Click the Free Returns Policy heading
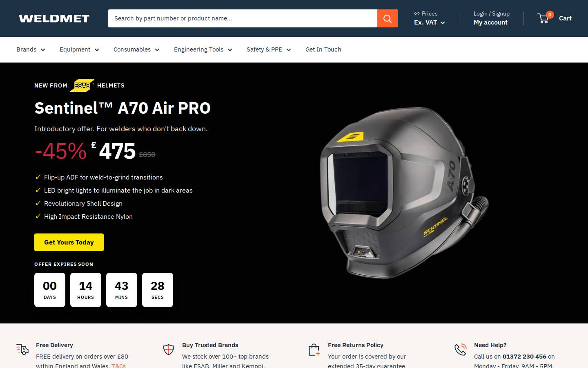Screen dimensions: 588x368 pyautogui.click(x=356, y=345)
